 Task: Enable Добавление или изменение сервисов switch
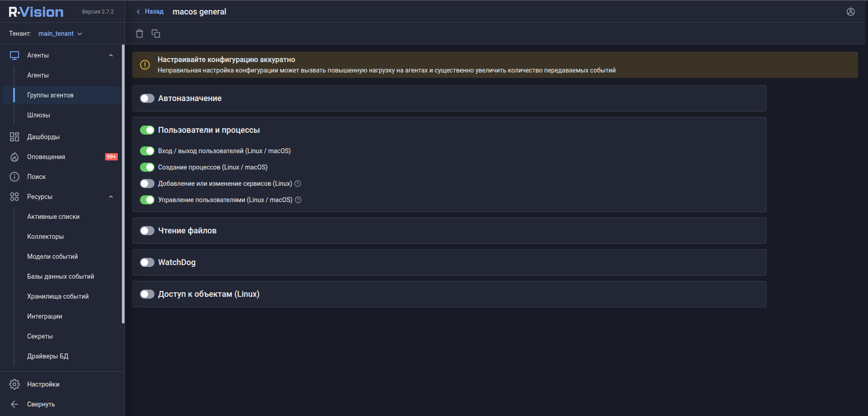[147, 184]
